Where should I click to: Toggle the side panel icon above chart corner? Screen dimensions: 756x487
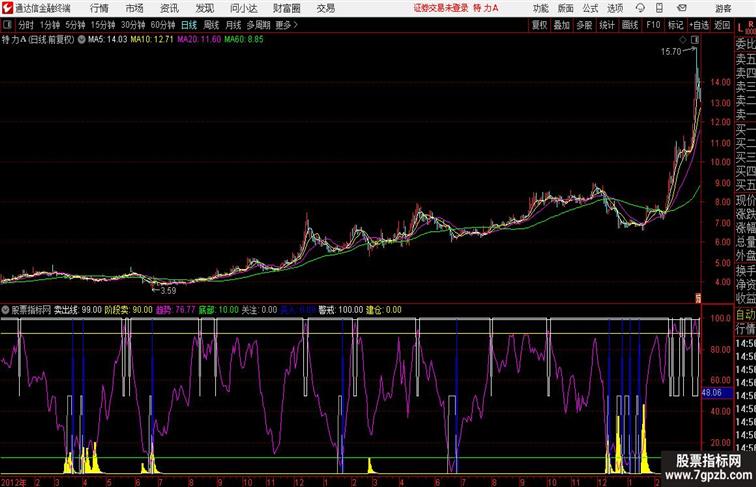coord(695,39)
